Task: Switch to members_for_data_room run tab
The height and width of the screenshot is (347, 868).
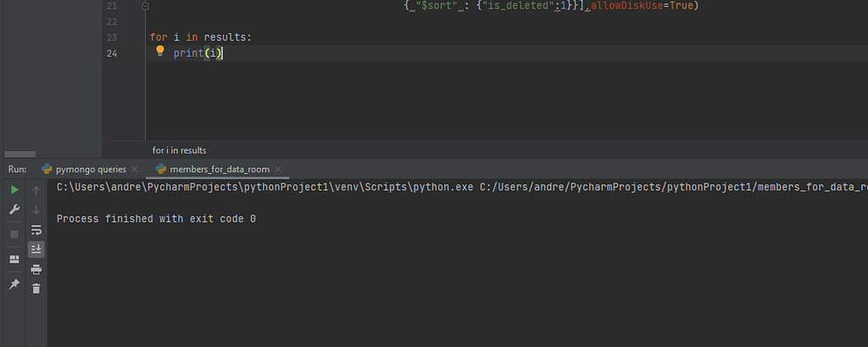Action: [x=220, y=169]
